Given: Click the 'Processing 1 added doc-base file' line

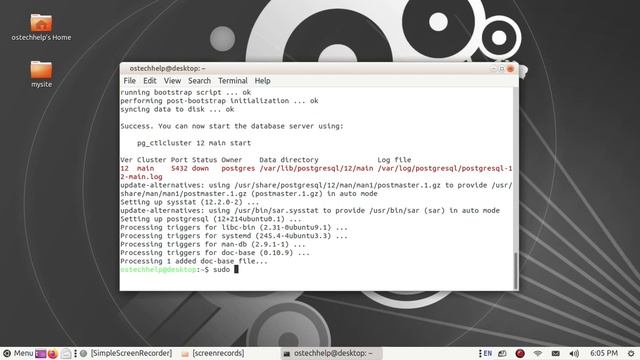Looking at the screenshot, I should [x=194, y=261].
